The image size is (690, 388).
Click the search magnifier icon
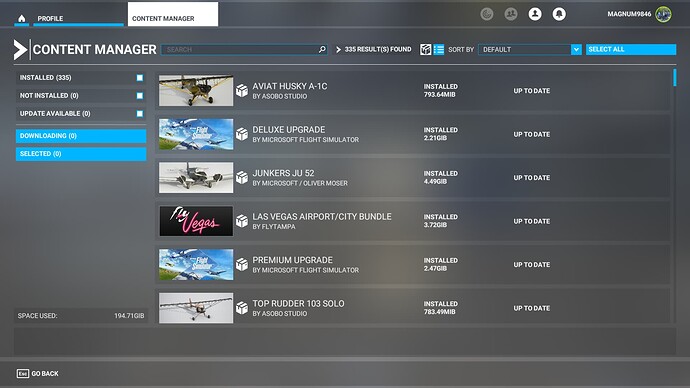(322, 49)
